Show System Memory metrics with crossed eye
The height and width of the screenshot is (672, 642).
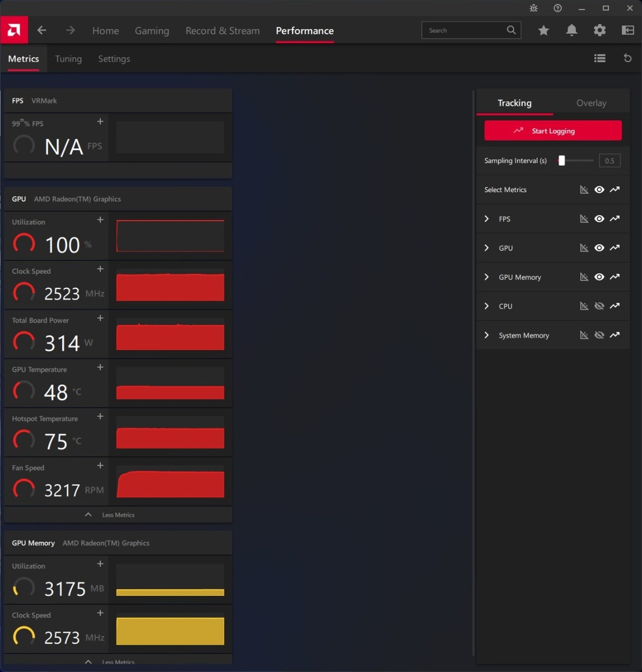599,335
